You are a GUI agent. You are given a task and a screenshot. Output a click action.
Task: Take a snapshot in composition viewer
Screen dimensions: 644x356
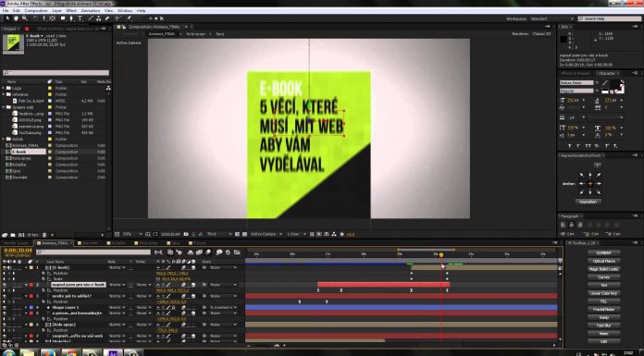point(186,234)
